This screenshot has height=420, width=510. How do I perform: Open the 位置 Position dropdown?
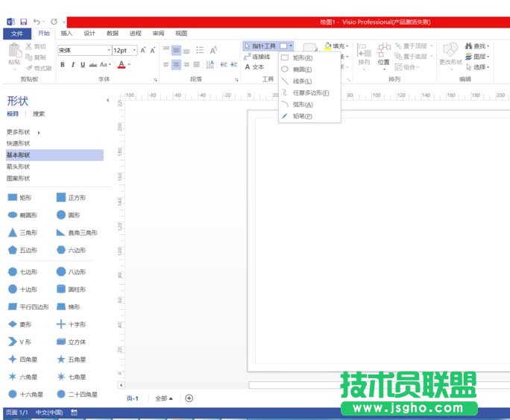pyautogui.click(x=383, y=55)
